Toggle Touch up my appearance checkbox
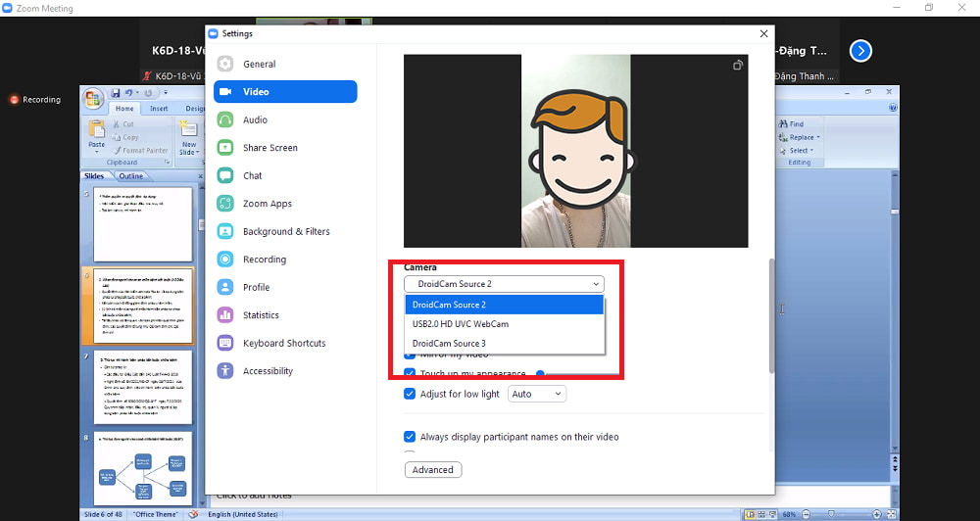 point(410,373)
